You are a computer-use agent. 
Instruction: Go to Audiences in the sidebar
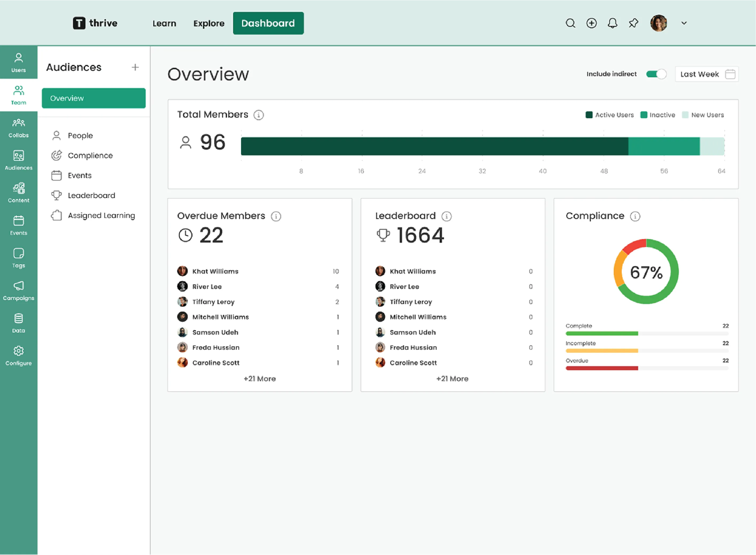point(18,161)
